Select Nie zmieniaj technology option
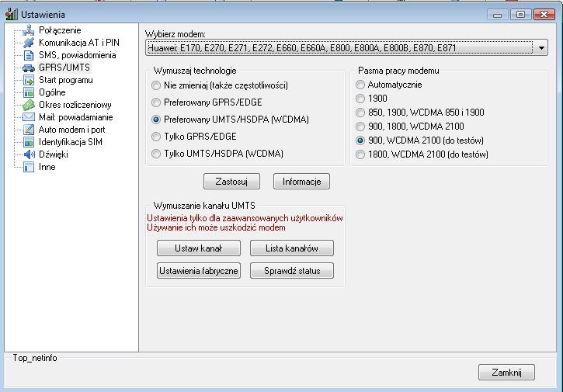 coord(157,85)
